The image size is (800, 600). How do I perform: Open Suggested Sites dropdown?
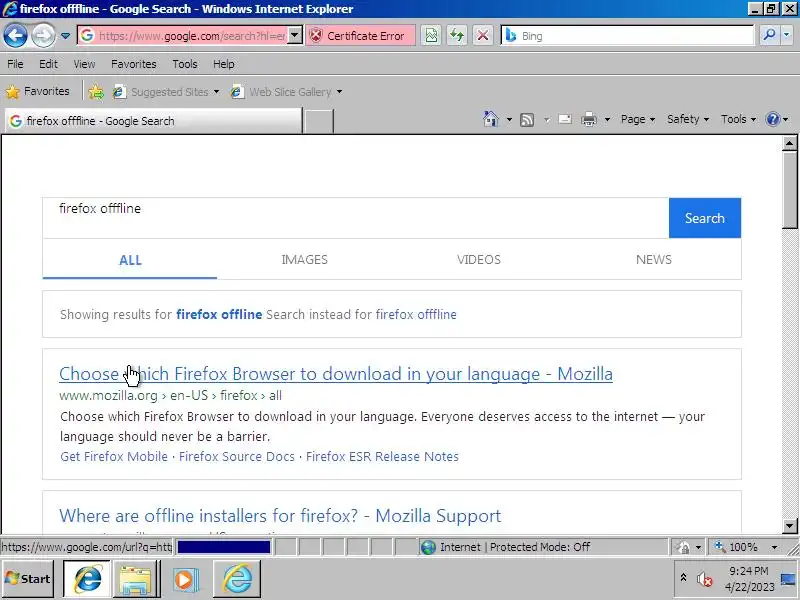pos(166,92)
